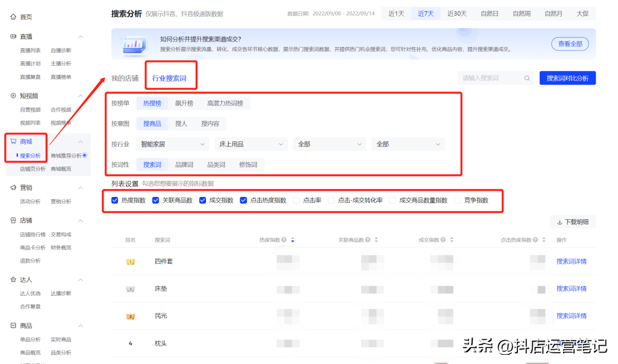Sort by 热度指数 arrows
Screen dimensions: 618x364
coord(292,240)
